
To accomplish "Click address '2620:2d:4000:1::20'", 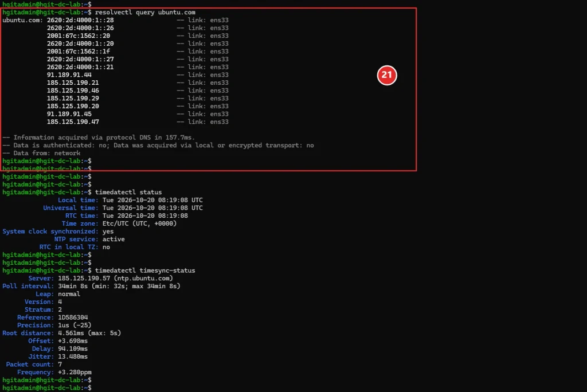I will [x=80, y=44].
